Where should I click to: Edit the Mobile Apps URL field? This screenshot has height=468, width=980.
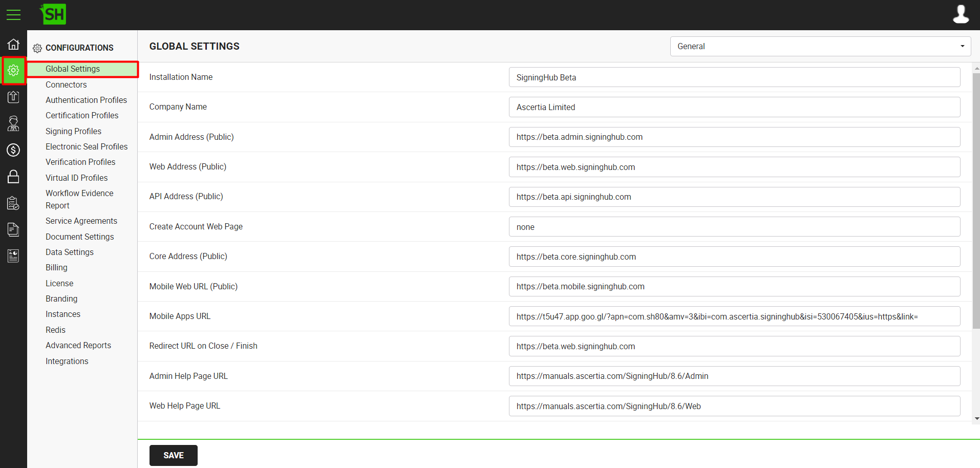(x=734, y=316)
